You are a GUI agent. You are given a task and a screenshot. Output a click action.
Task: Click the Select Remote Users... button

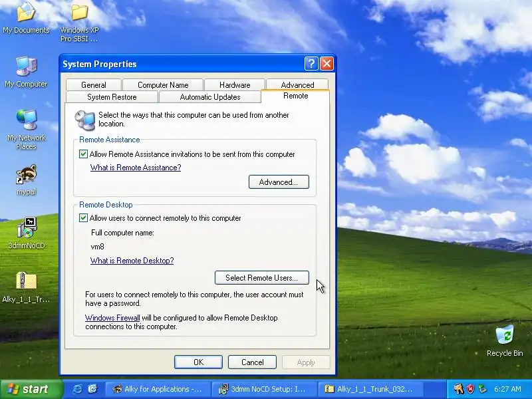262,277
